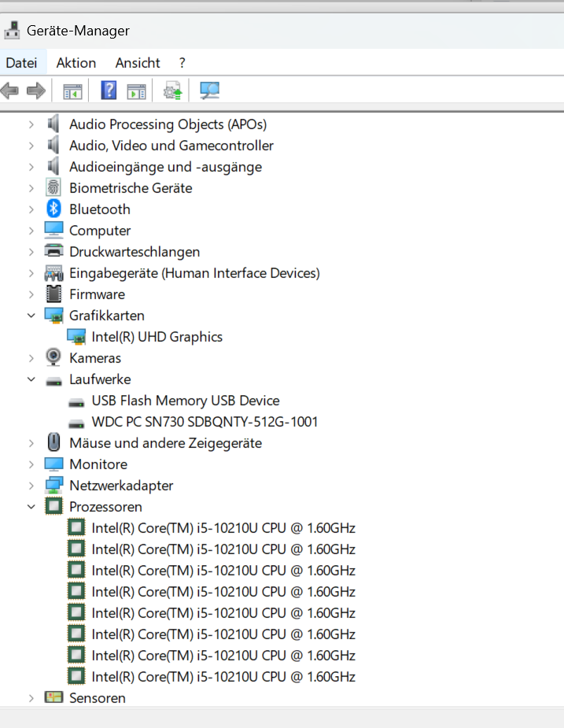Collapse the Grafikkarten node
The image size is (564, 728).
coord(31,316)
